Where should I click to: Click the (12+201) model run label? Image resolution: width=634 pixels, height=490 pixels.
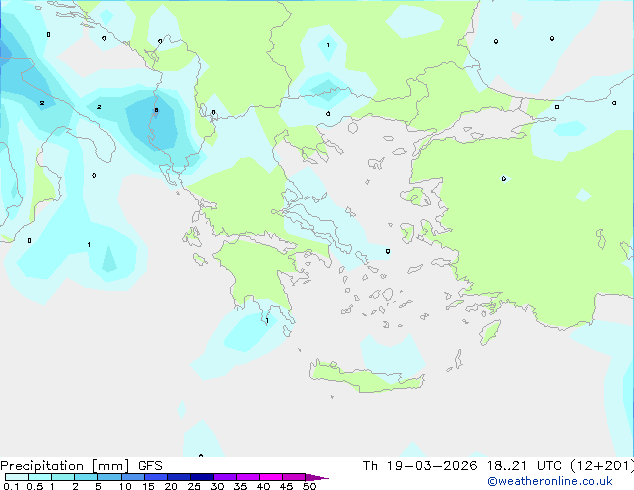pyautogui.click(x=602, y=466)
